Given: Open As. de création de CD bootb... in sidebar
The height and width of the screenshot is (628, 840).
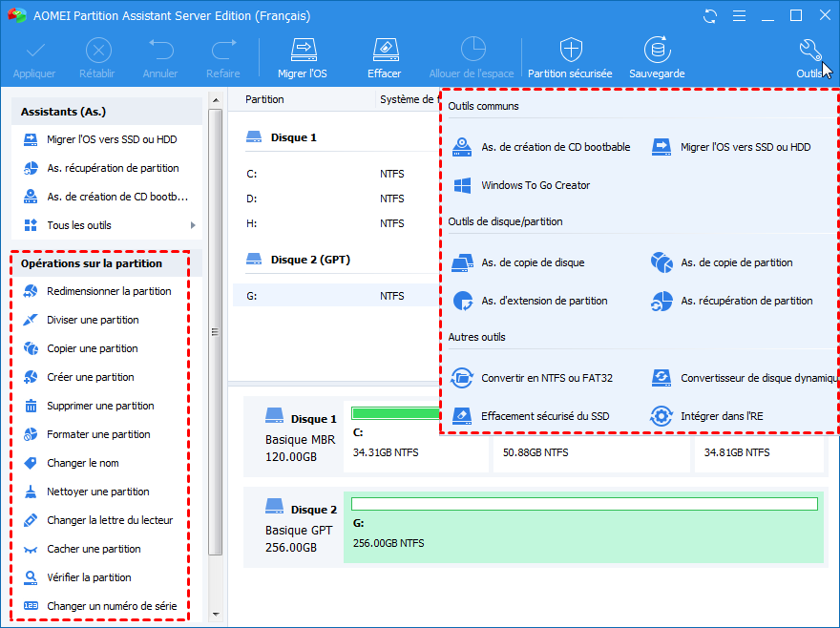Looking at the screenshot, I should click(107, 197).
